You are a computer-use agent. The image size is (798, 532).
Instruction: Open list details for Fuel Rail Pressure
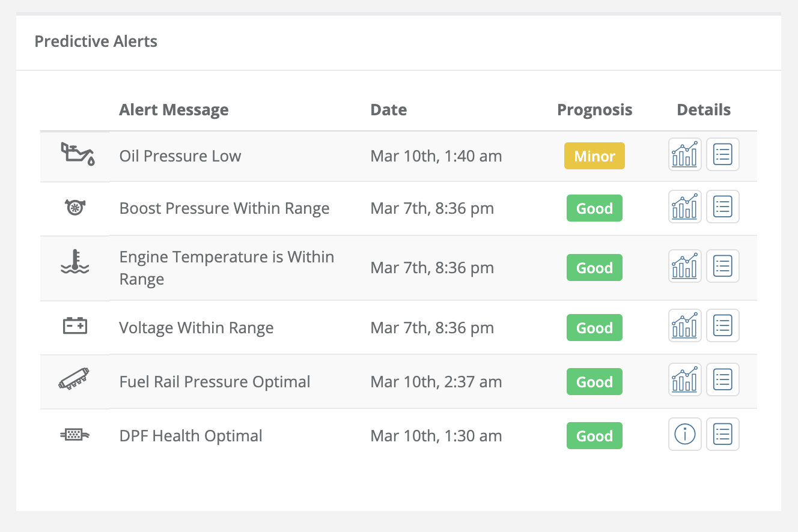click(x=722, y=380)
